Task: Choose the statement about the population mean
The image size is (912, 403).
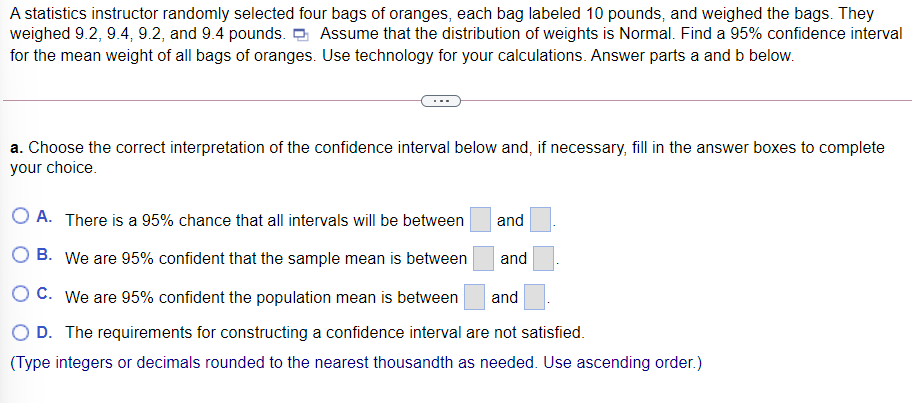Action: click(262, 298)
